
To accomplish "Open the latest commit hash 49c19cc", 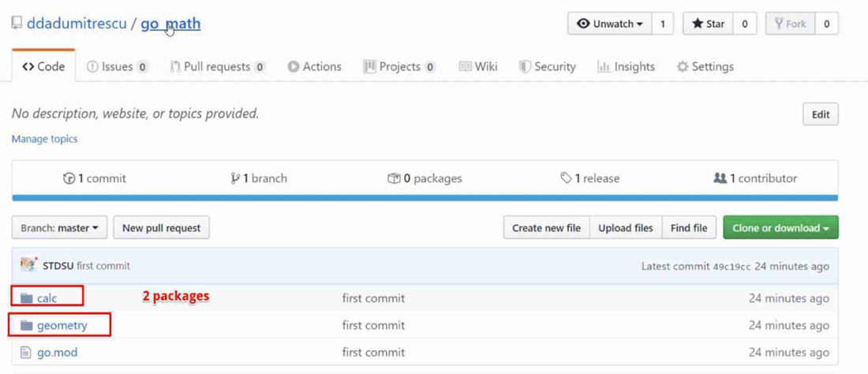I will click(x=731, y=267).
